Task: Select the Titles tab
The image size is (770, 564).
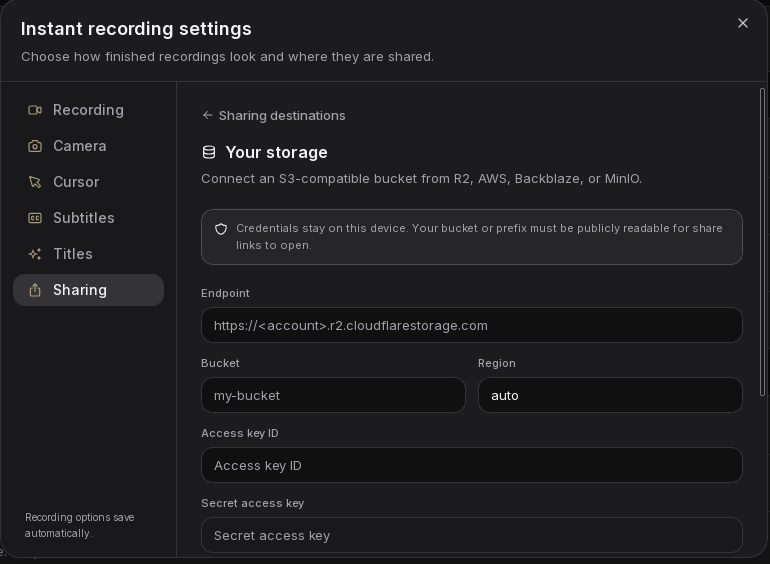Action: coord(88,254)
